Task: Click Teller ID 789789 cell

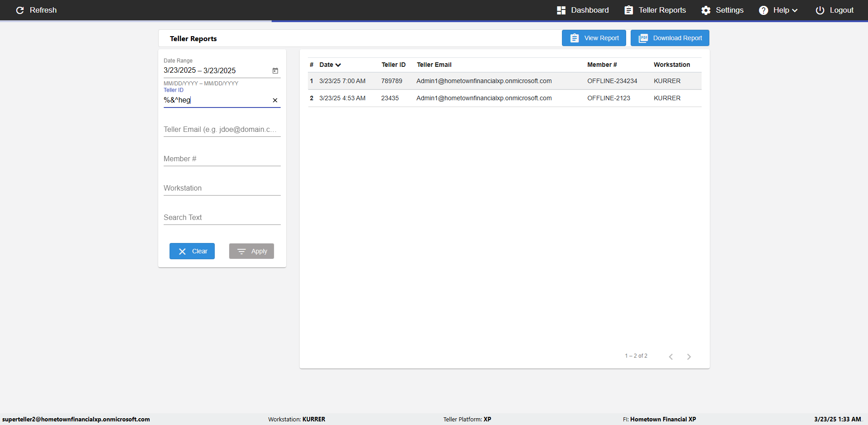Action: point(392,81)
